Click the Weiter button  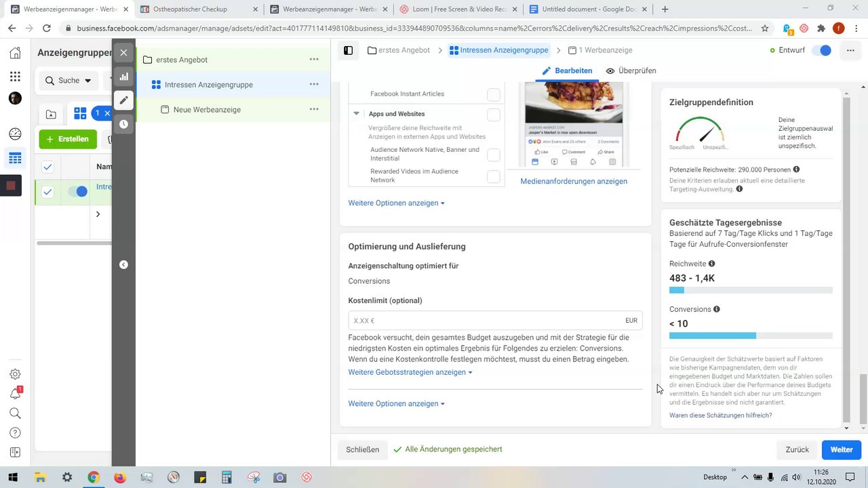[842, 449]
